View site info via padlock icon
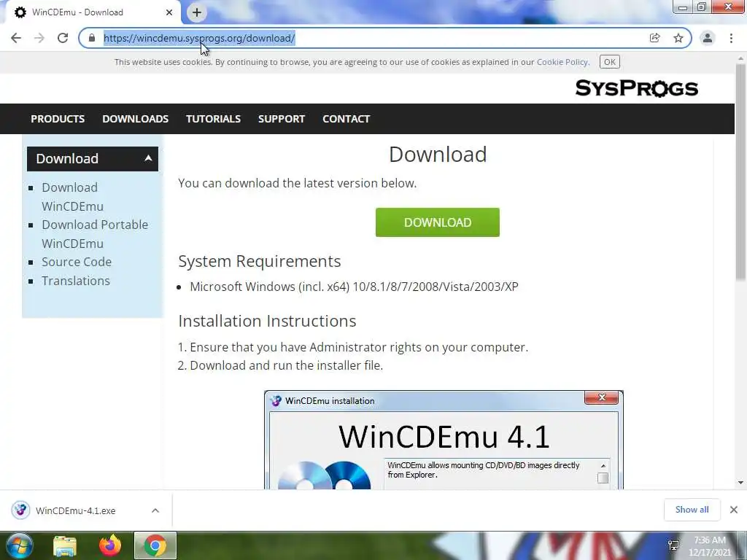The height and width of the screenshot is (560, 747). (92, 38)
